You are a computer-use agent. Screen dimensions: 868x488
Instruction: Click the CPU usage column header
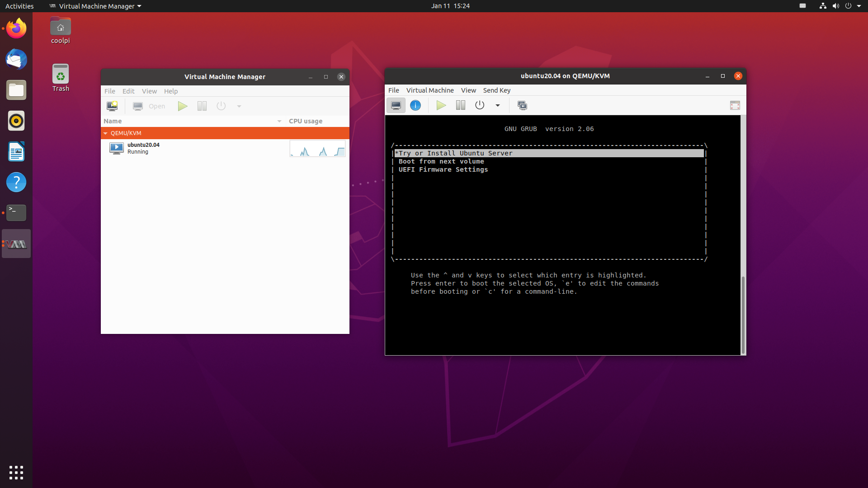pyautogui.click(x=317, y=121)
